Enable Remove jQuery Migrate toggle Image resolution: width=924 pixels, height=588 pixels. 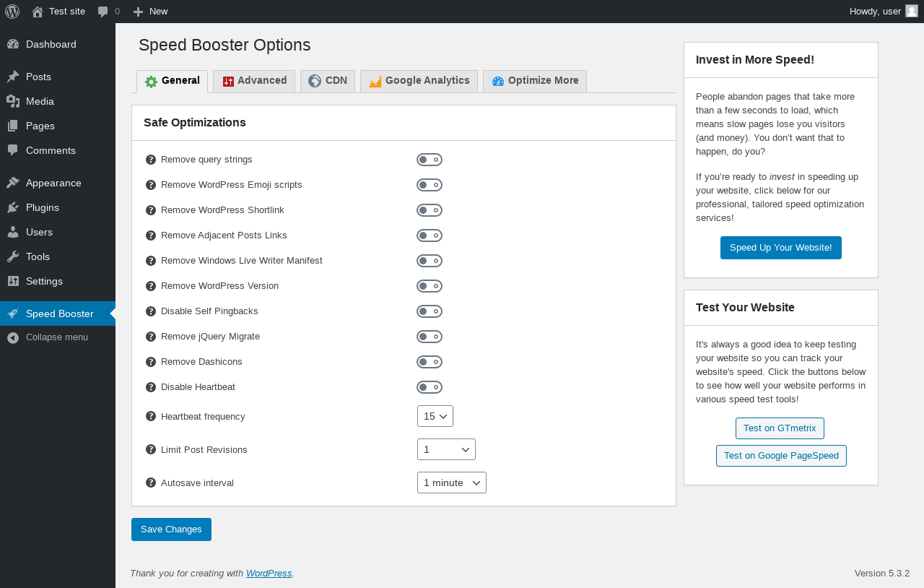pyautogui.click(x=430, y=337)
